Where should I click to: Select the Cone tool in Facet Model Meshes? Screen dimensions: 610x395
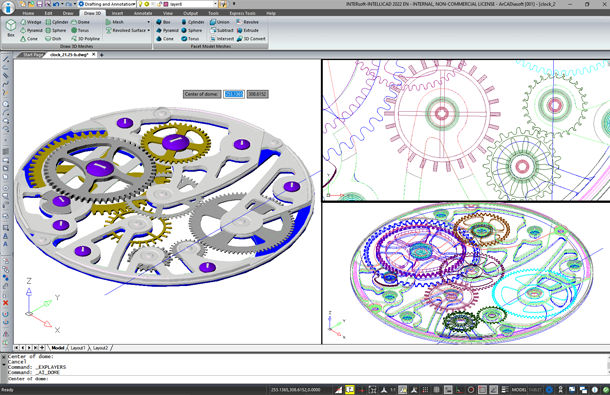click(x=165, y=39)
